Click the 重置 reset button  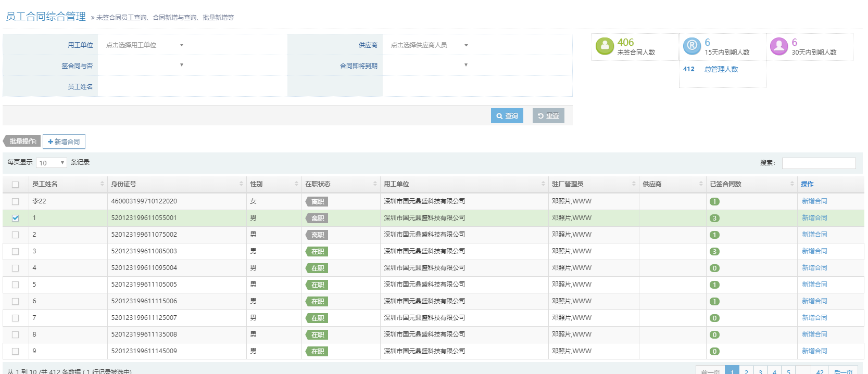click(548, 116)
